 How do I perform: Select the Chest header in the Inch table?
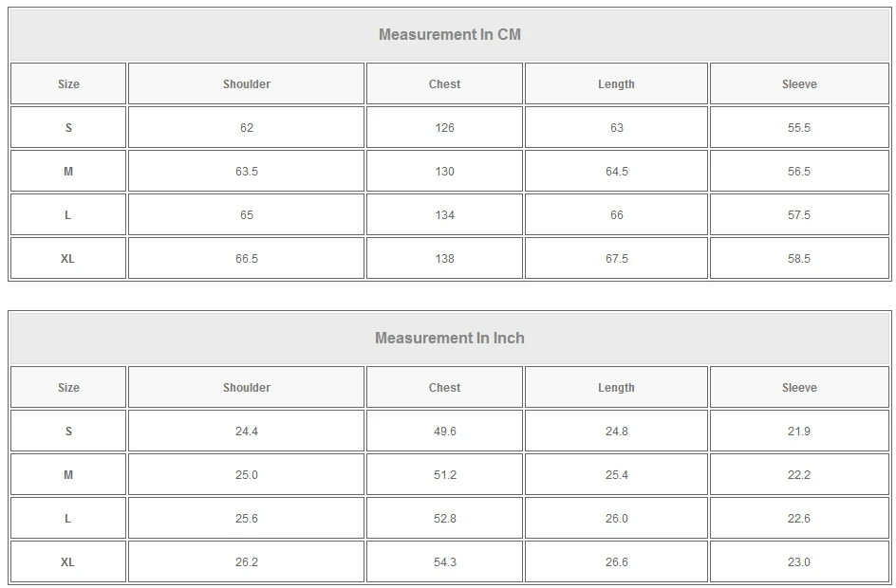pyautogui.click(x=444, y=388)
